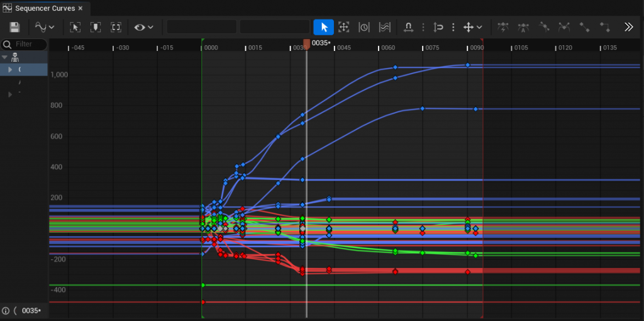Click the zoom-to-fit horizontal icon
644x321 pixels.
pos(75,27)
